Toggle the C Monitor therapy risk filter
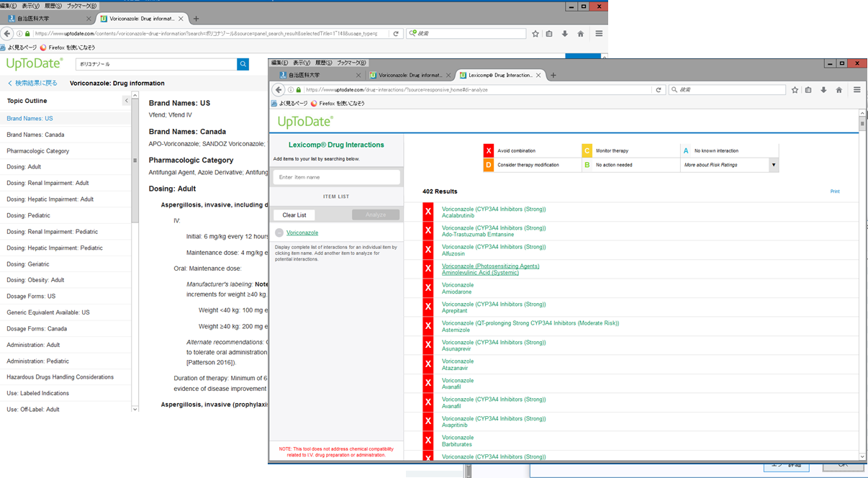The height and width of the screenshot is (478, 868). click(587, 150)
